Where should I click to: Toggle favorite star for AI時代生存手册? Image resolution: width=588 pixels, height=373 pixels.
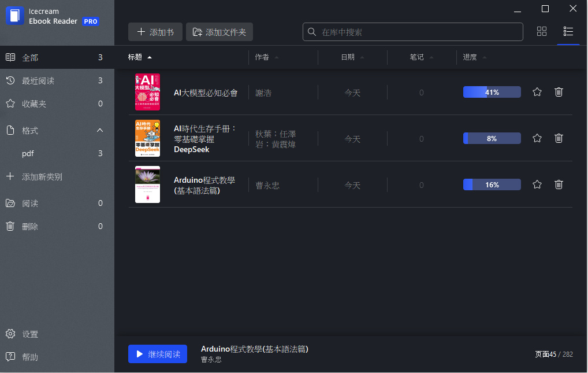(x=537, y=138)
